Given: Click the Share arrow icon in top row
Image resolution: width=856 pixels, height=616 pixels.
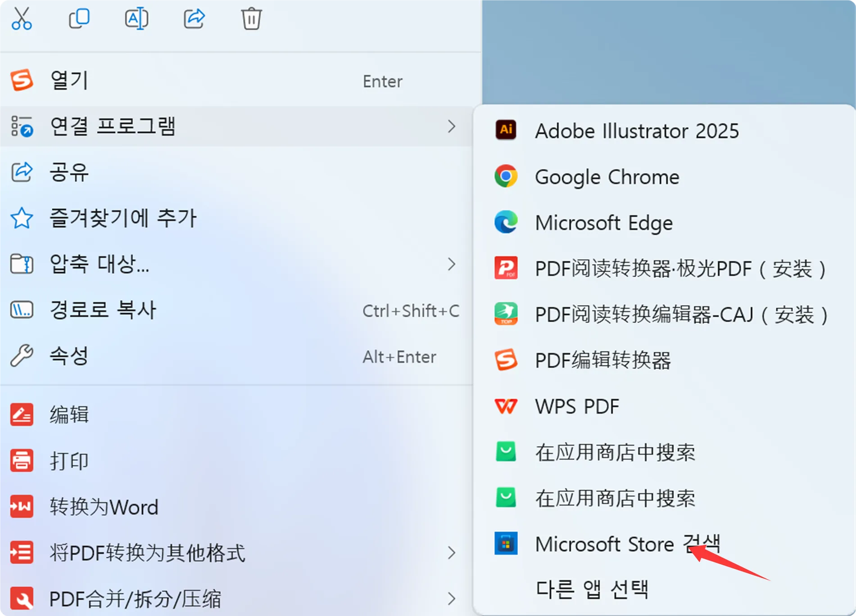Looking at the screenshot, I should click(x=194, y=18).
